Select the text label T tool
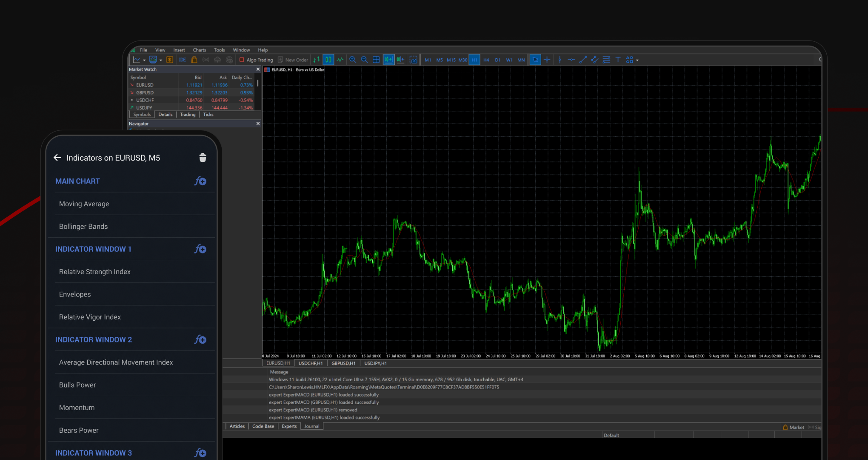Viewport: 868px width, 460px height. 618,60
